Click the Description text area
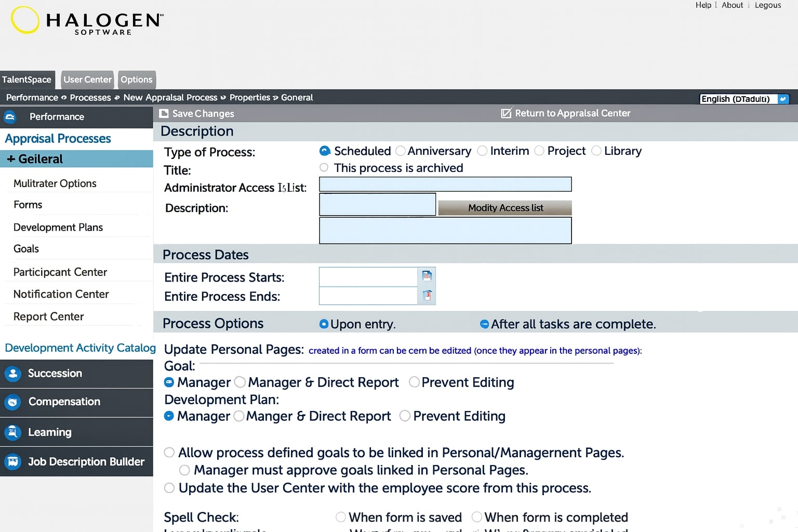The width and height of the screenshot is (798, 532). coord(445,231)
